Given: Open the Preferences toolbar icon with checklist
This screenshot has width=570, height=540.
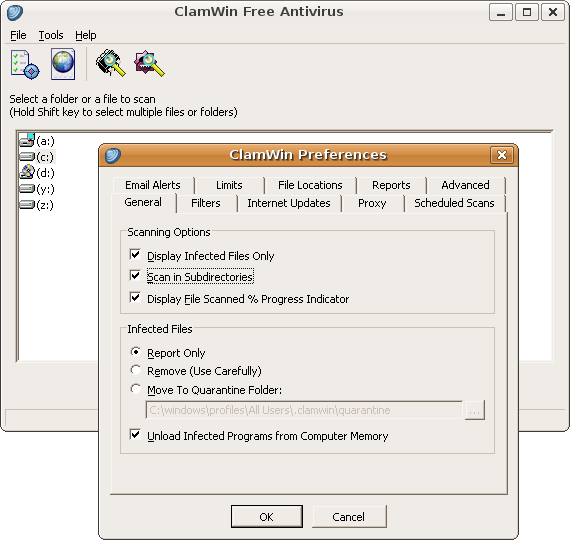Looking at the screenshot, I should 25,64.
